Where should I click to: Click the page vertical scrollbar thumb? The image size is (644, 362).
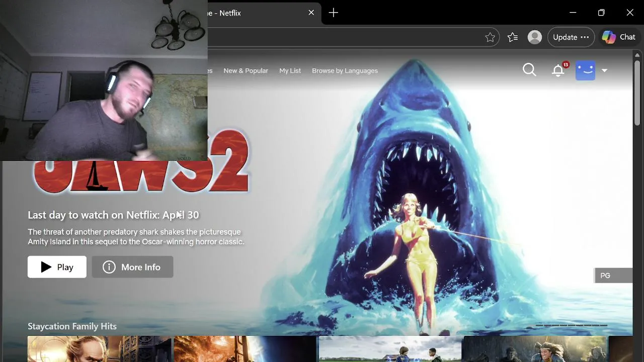tap(637, 93)
